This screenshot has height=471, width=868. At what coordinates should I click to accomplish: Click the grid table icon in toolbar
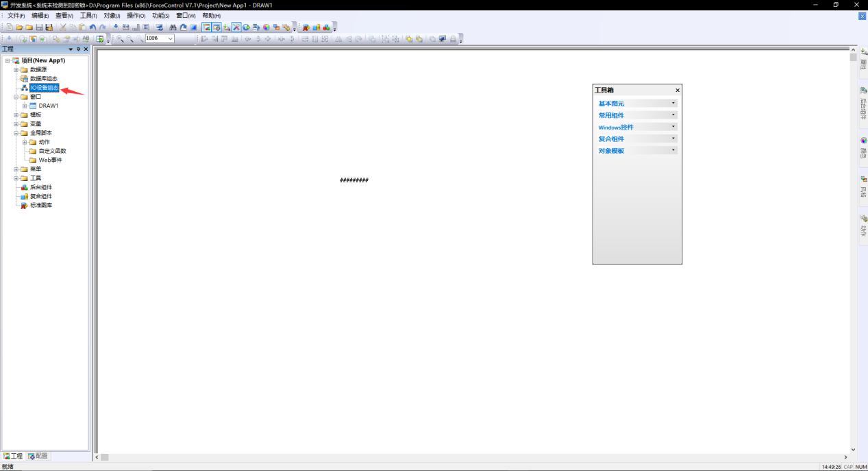146,27
